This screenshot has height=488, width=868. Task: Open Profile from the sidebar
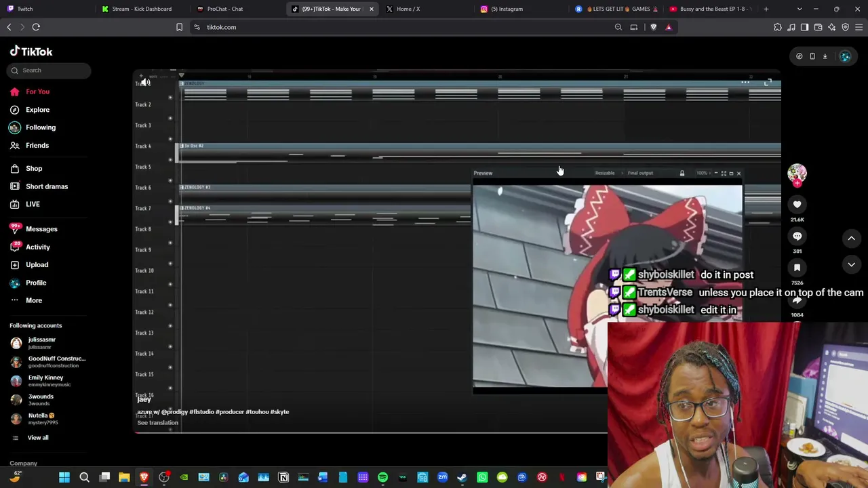pyautogui.click(x=28, y=283)
